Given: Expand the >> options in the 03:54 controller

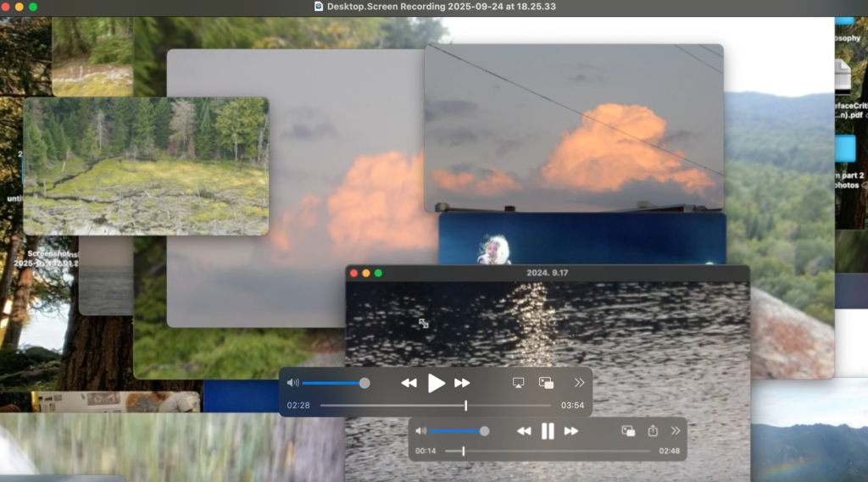Looking at the screenshot, I should pos(579,383).
